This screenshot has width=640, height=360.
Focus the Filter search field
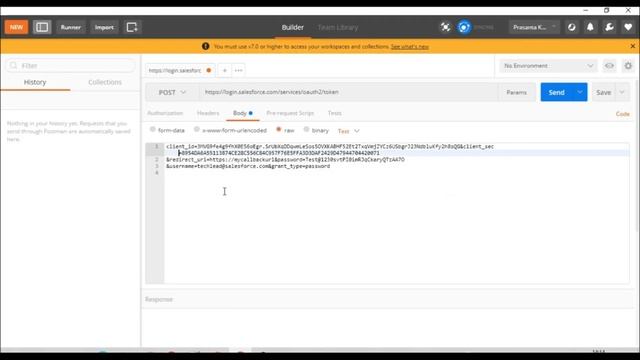point(71,66)
